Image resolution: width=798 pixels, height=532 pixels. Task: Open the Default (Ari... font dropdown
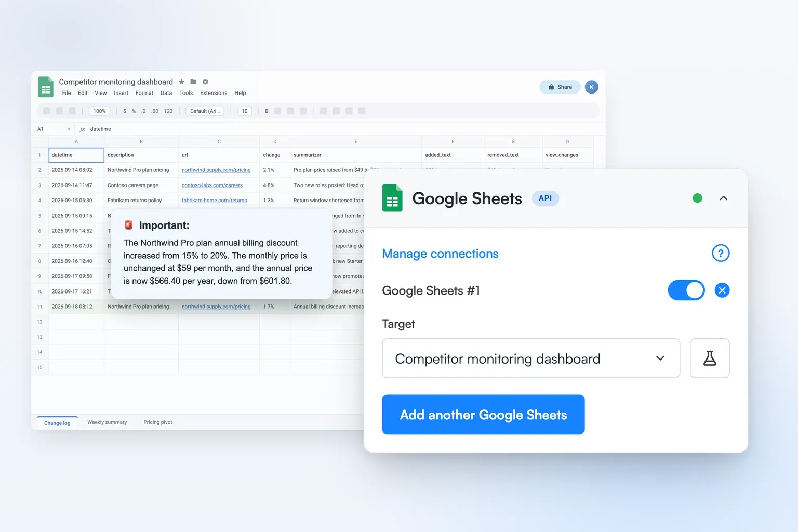click(x=205, y=111)
